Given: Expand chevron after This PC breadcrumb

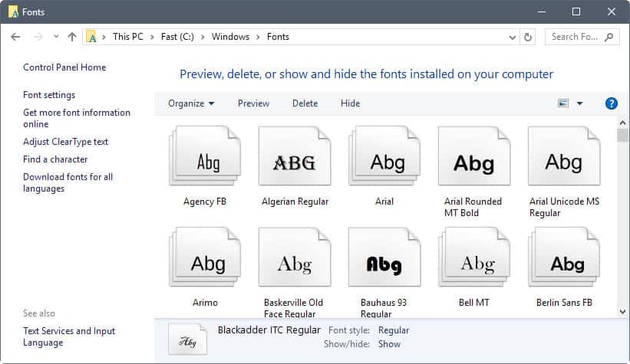Looking at the screenshot, I should click(152, 38).
